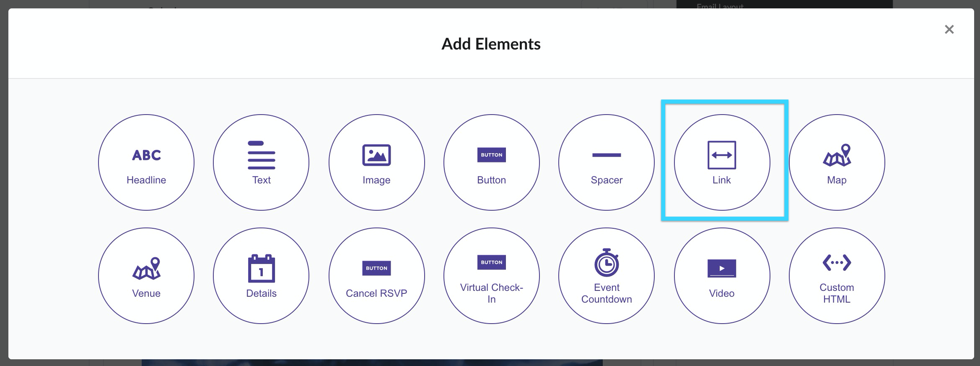Add a Virtual Check-In button element
The height and width of the screenshot is (366, 980).
coord(491,275)
